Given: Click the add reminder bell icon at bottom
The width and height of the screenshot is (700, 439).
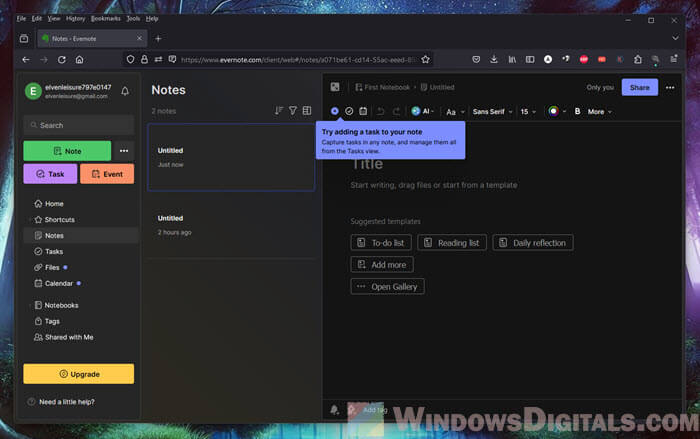Looking at the screenshot, I should tap(334, 409).
